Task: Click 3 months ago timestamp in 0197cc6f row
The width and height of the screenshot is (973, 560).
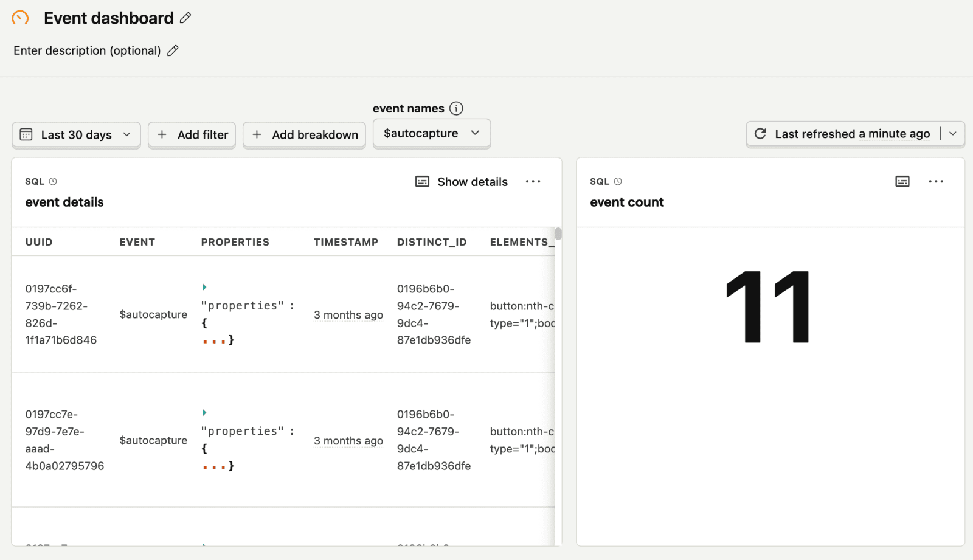Action: (x=348, y=315)
